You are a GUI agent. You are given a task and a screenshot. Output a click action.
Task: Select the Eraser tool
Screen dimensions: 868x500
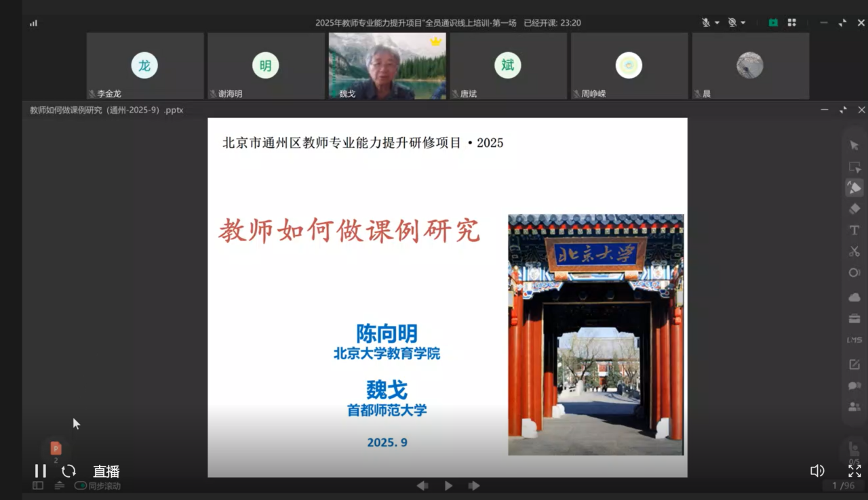(x=854, y=209)
